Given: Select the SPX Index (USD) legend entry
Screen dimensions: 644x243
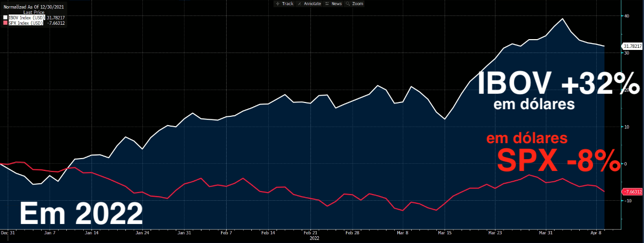Looking at the screenshot, I should point(26,23).
